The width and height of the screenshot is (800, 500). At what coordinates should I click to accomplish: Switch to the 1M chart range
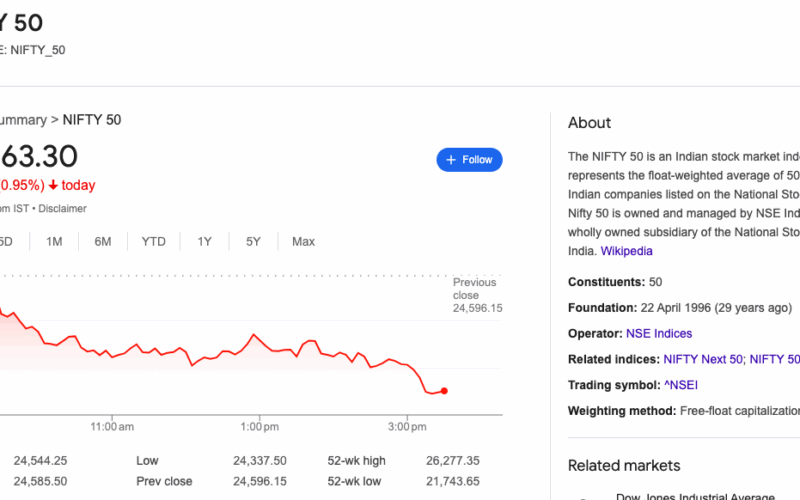coord(54,241)
